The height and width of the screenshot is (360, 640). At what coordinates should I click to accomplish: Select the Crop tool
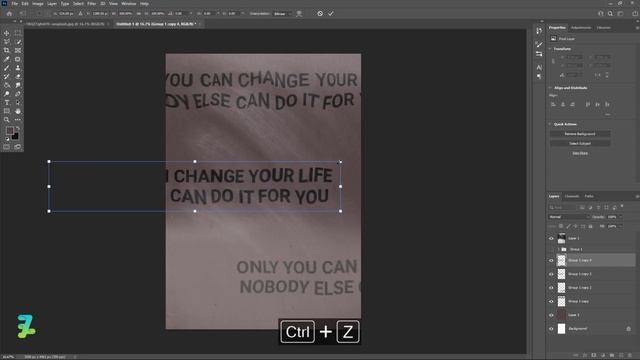7,51
